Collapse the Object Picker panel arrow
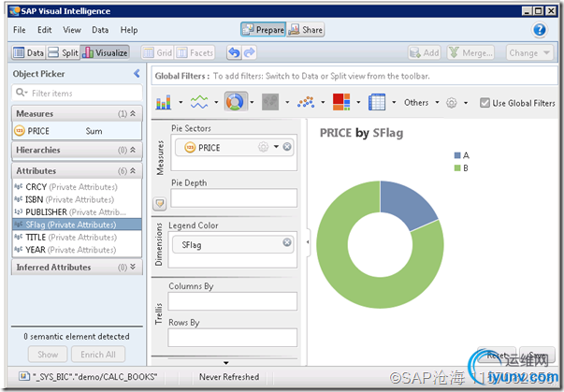 coord(137,74)
